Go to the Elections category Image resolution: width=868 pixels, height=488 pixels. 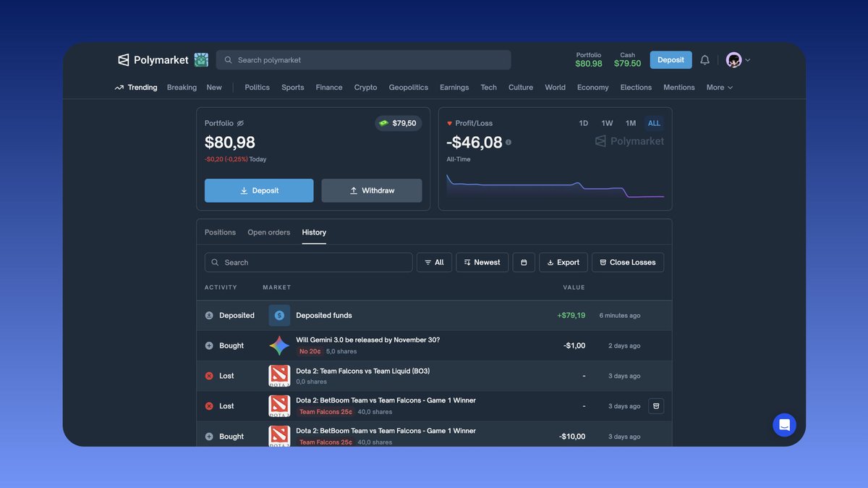click(x=636, y=88)
